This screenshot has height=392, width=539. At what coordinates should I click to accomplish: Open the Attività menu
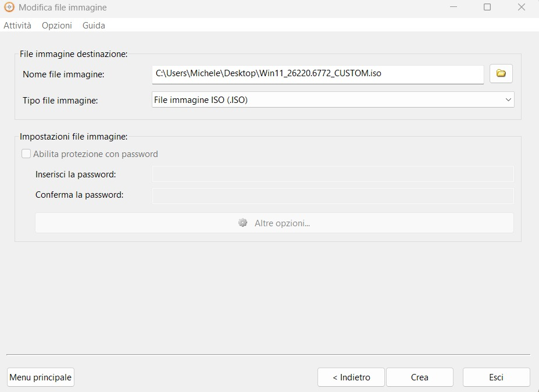pos(17,26)
